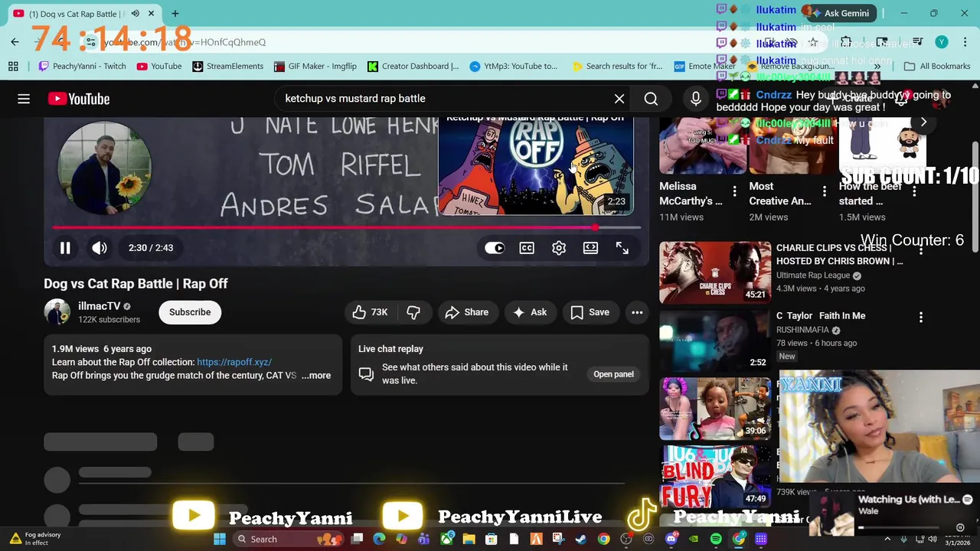The width and height of the screenshot is (980, 551).
Task: Open the Ask AI button
Action: pos(529,312)
